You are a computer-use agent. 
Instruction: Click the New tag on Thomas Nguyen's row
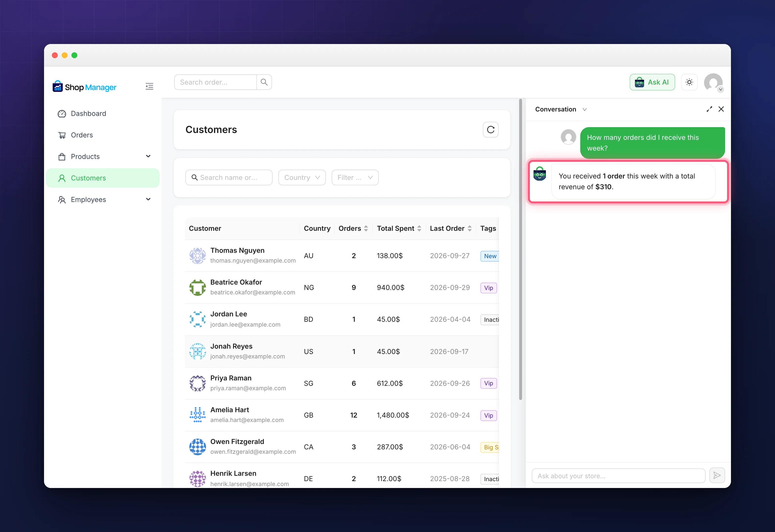490,256
